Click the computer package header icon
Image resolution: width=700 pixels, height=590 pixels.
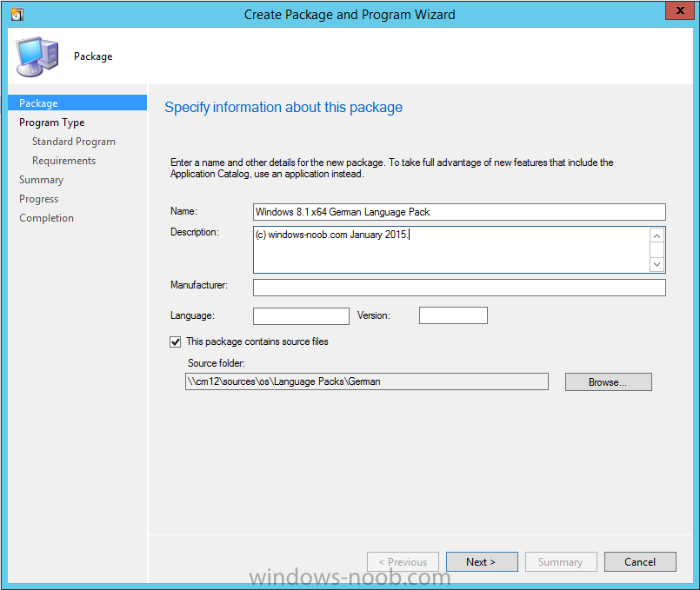point(37,56)
